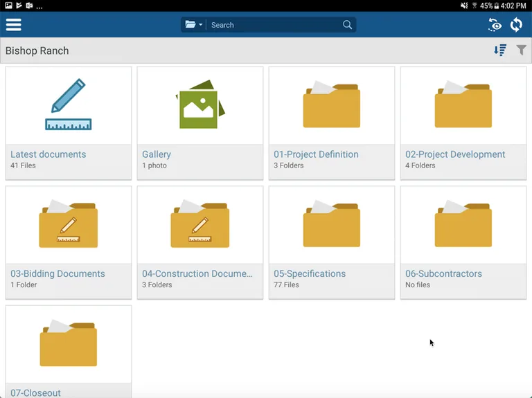This screenshot has width=532, height=398.
Task: Toggle the eye visibility view icon
Action: pyautogui.click(x=495, y=25)
